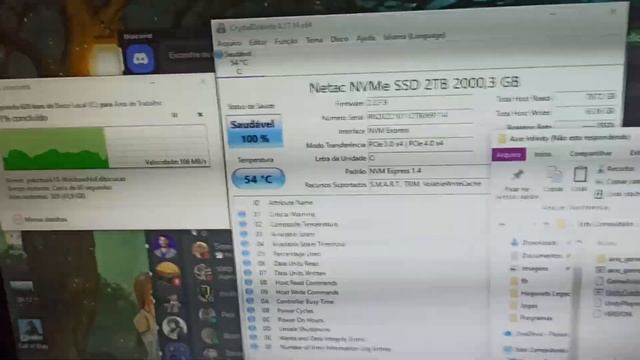The height and width of the screenshot is (360, 640).
Task: Pause the file copy operation
Action: (174, 115)
